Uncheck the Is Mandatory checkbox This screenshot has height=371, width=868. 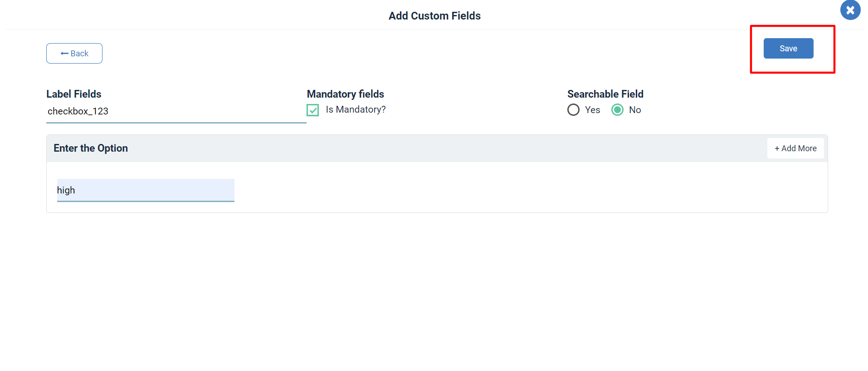click(313, 110)
